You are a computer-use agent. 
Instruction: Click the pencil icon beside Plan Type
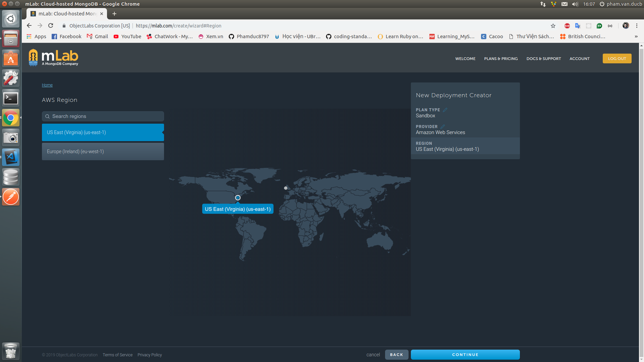[445, 110]
